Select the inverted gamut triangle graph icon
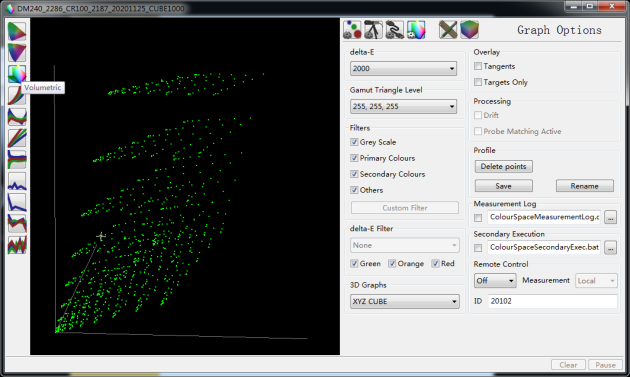 [17, 53]
